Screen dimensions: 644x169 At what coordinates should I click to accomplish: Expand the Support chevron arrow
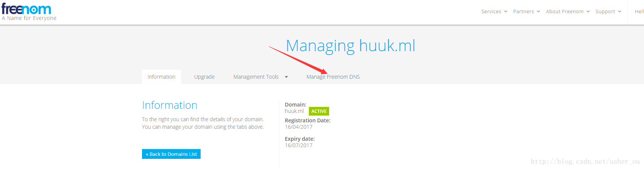(x=620, y=12)
